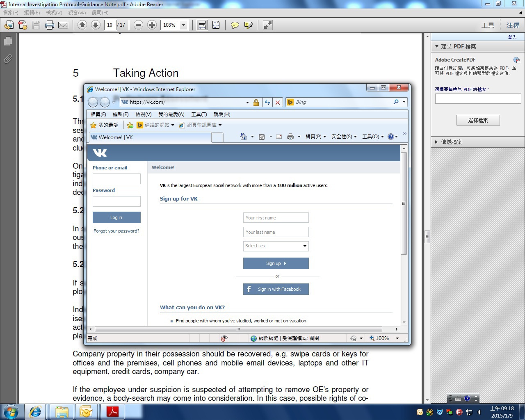Open the Select sex dropdown
The height and width of the screenshot is (420, 525).
pos(276,246)
